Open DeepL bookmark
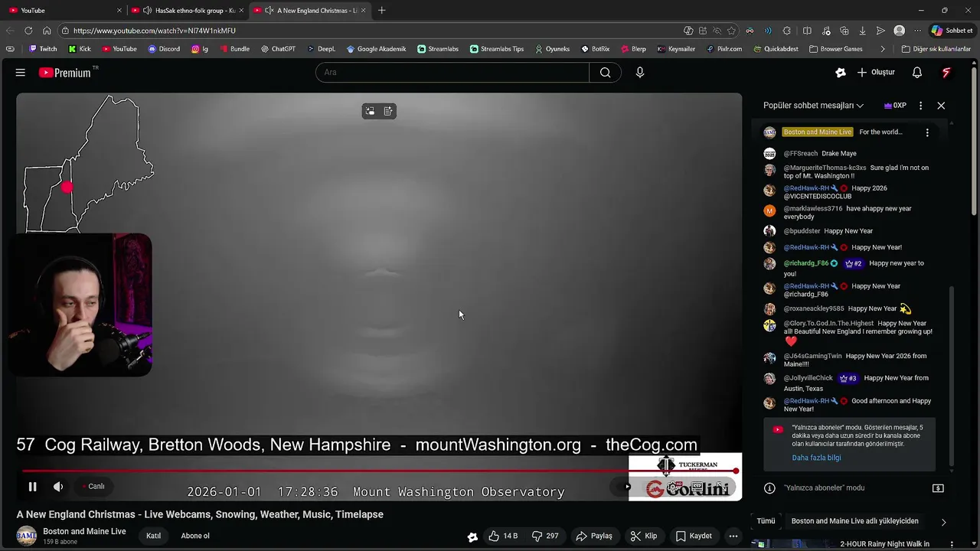This screenshot has width=980, height=551. 321,49
